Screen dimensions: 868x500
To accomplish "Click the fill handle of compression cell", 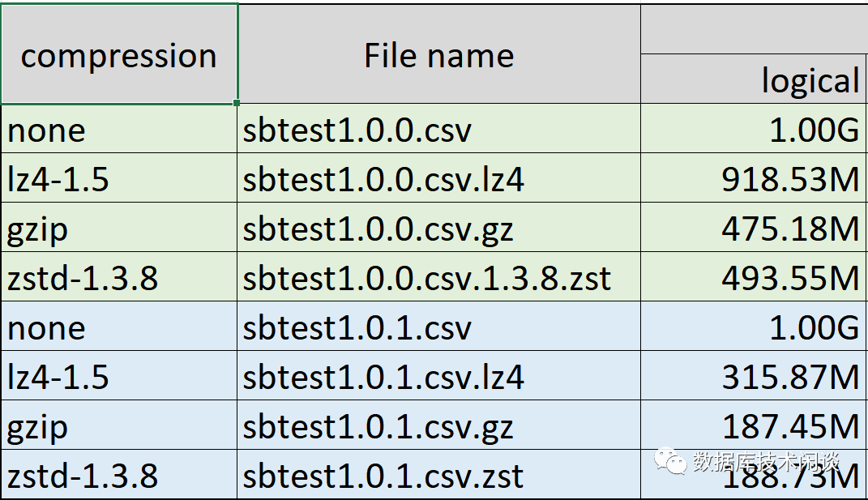I will click(x=237, y=103).
